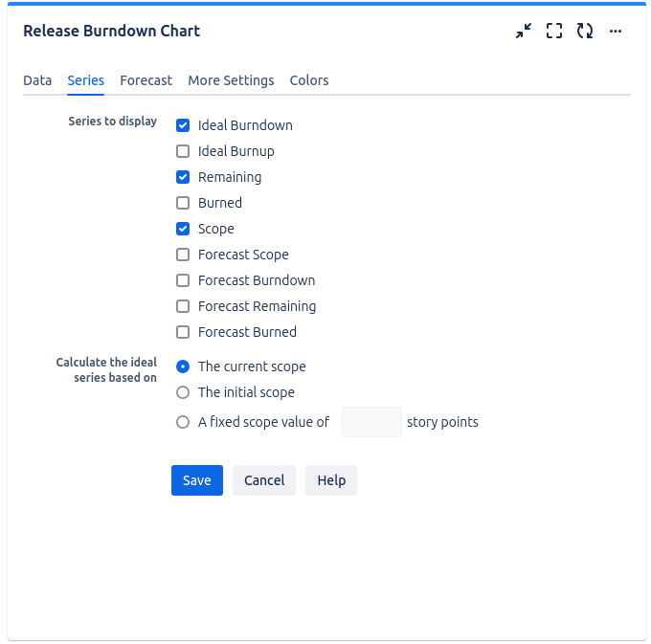Click the maximize fullscreen gadget icon
Screen dimensions: 651x644
point(554,31)
